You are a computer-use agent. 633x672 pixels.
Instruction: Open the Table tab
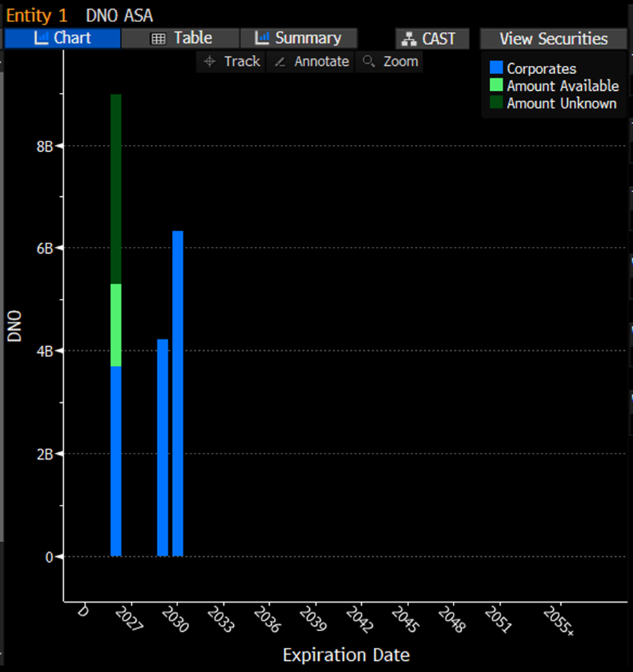181,39
